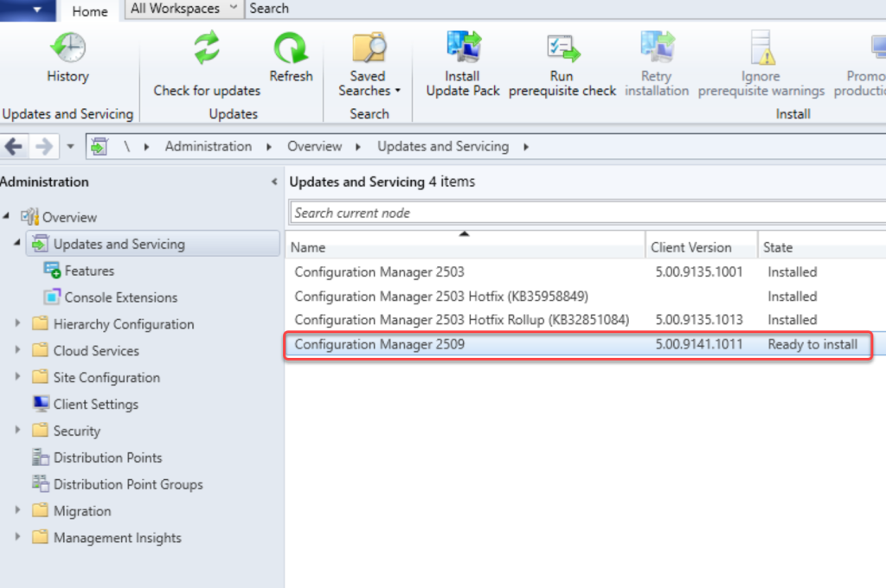This screenshot has width=886, height=588.
Task: Sort by the Name column header
Action: 465,246
